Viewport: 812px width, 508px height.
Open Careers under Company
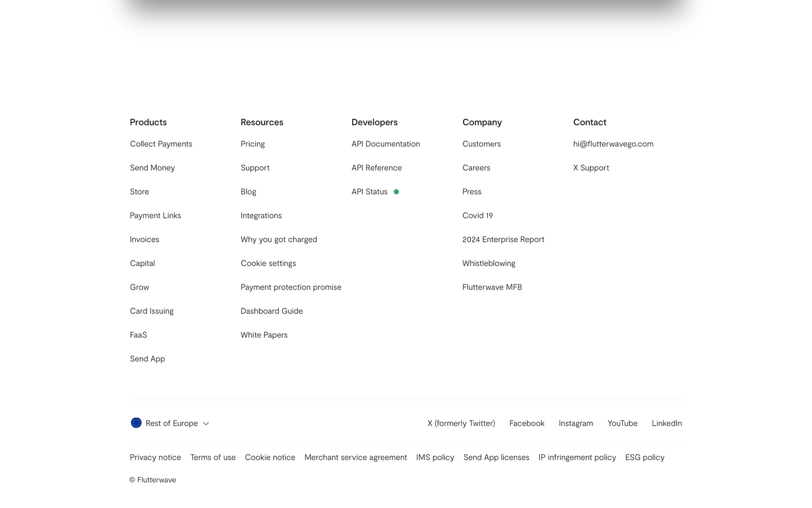point(477,168)
